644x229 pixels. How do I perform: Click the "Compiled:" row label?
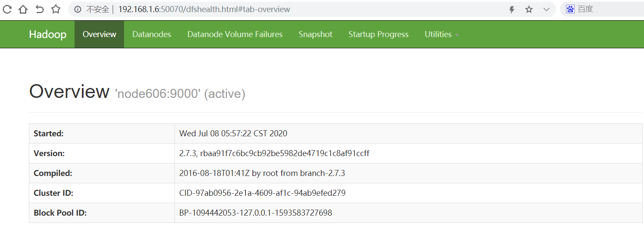(53, 173)
